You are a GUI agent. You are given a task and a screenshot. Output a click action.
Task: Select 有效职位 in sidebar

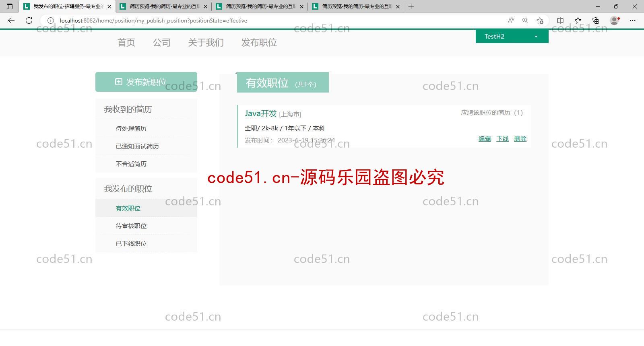click(x=128, y=208)
